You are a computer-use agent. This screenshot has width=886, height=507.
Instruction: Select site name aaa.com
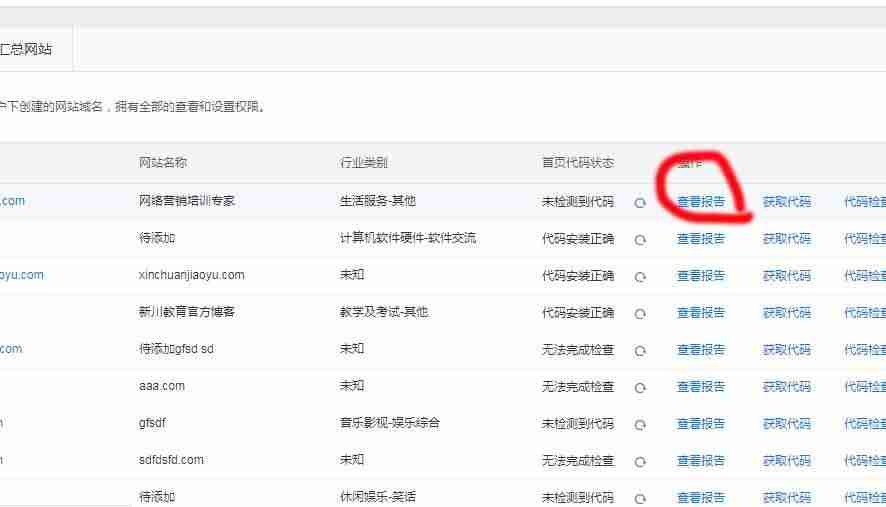(x=162, y=386)
